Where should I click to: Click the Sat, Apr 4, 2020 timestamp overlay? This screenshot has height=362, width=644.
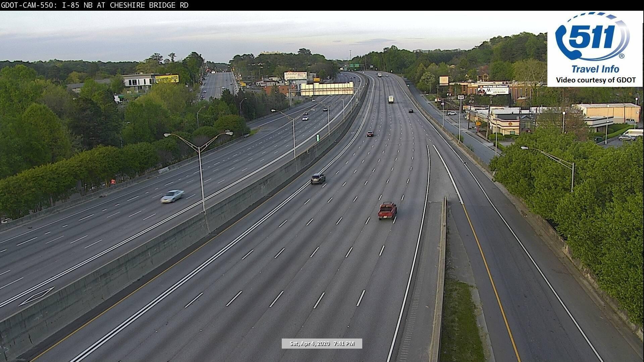322,344
